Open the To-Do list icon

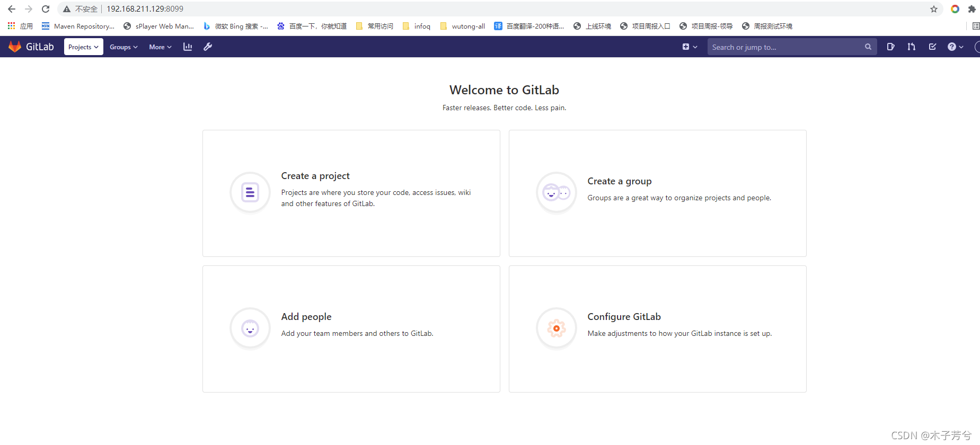[x=932, y=47]
